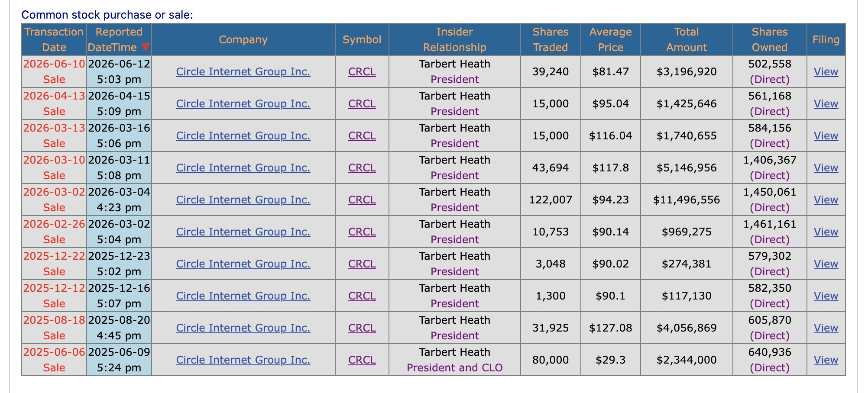This screenshot has width=868, height=393.
Task: Click the red sort arrow beside Reported DateTime
Action: click(x=146, y=47)
